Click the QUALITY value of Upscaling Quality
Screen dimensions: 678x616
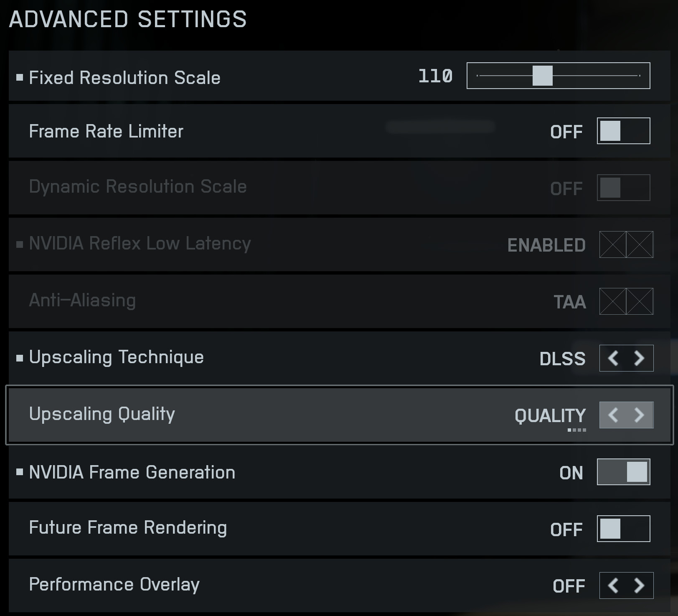[550, 416]
